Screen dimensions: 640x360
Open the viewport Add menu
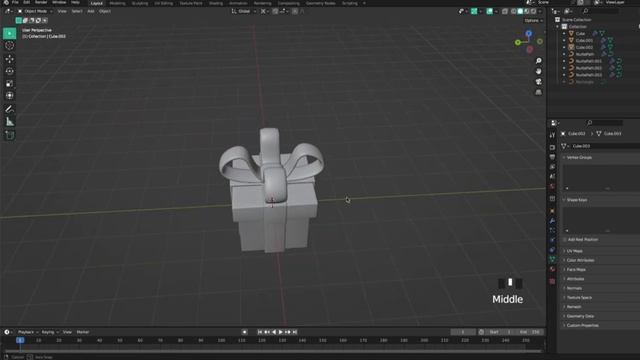point(91,11)
